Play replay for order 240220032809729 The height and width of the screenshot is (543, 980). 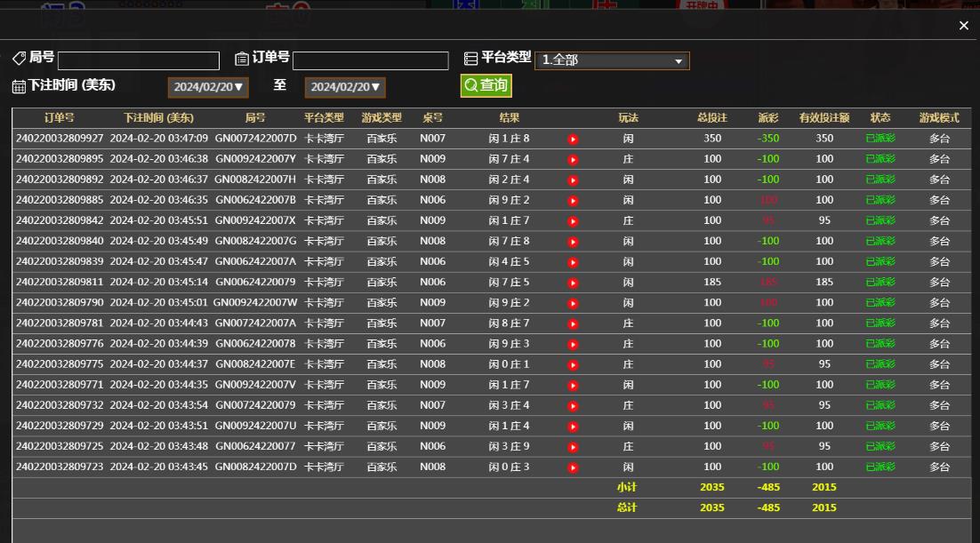[x=573, y=427]
